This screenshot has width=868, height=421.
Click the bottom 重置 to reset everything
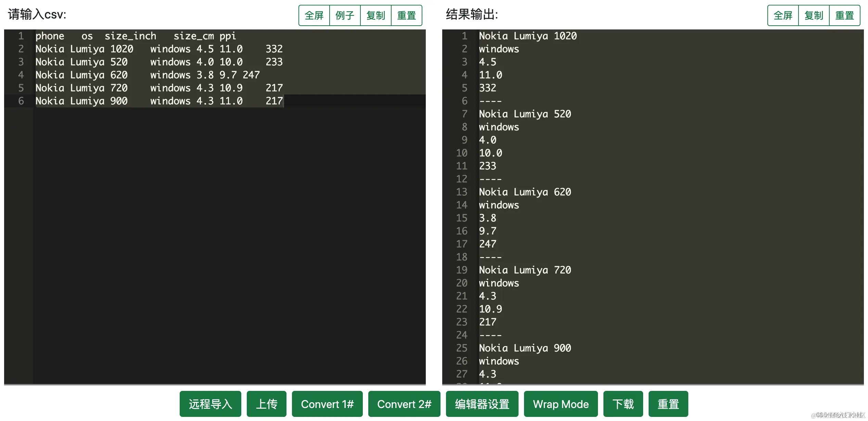coord(668,404)
